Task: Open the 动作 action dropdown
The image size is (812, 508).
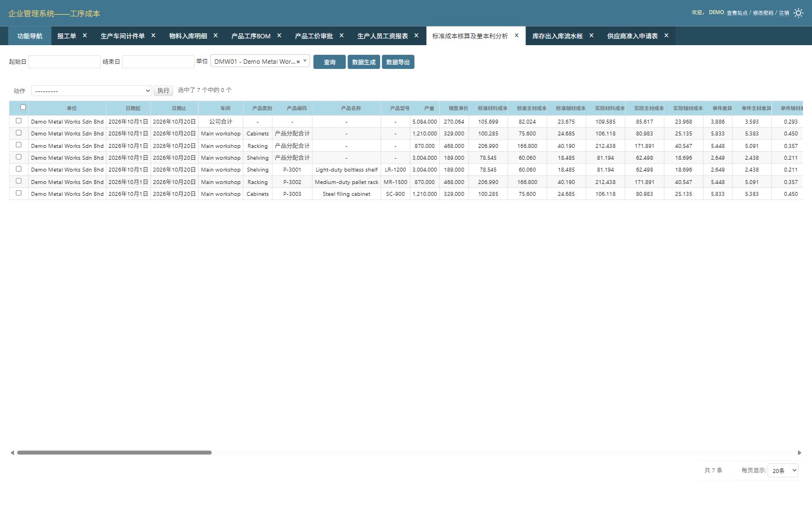Action: coord(92,91)
